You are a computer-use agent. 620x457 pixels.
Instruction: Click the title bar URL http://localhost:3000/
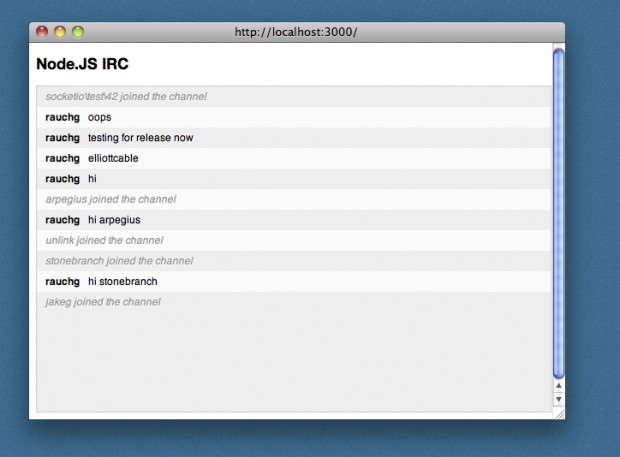click(x=296, y=32)
